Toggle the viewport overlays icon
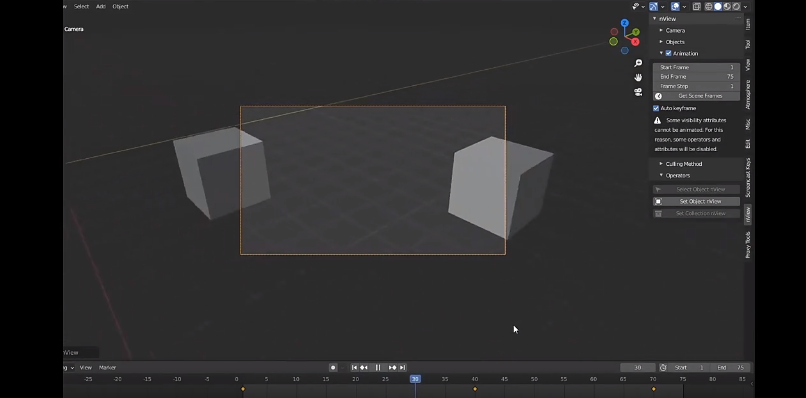The height and width of the screenshot is (398, 806). 675,7
